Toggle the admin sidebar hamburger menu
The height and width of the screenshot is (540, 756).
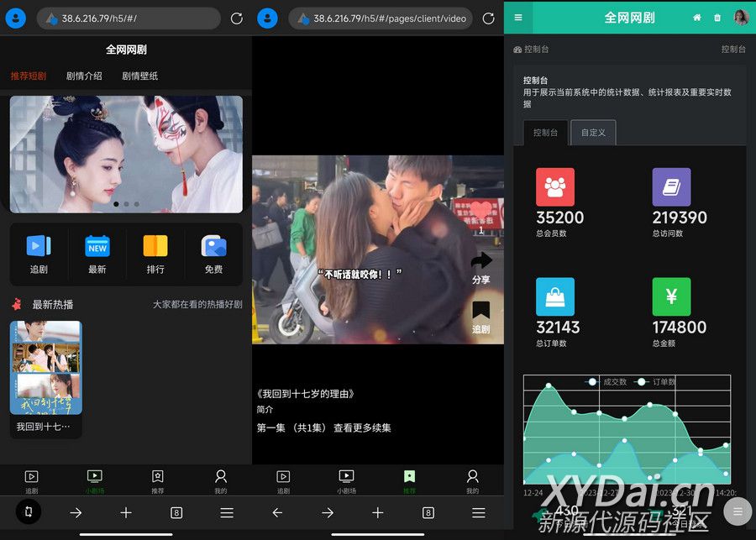point(518,18)
